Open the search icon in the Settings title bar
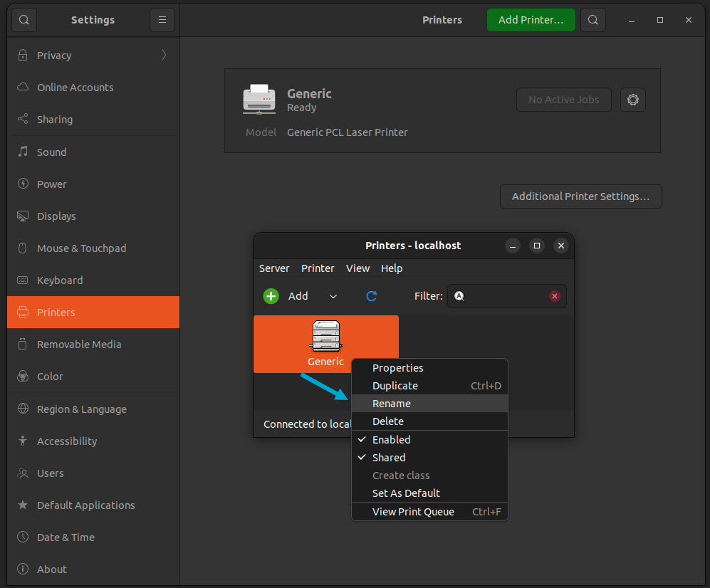The height and width of the screenshot is (588, 710). pyautogui.click(x=592, y=20)
